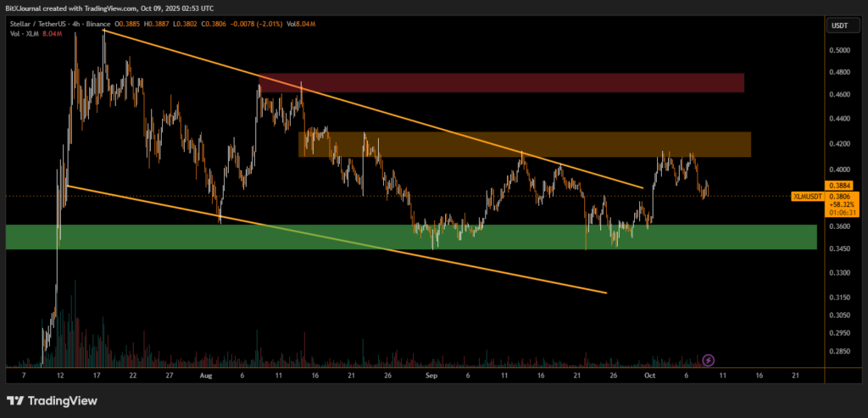This screenshot has width=868, height=418.
Task: Select the red resistance zone rectangle
Action: tap(509, 82)
